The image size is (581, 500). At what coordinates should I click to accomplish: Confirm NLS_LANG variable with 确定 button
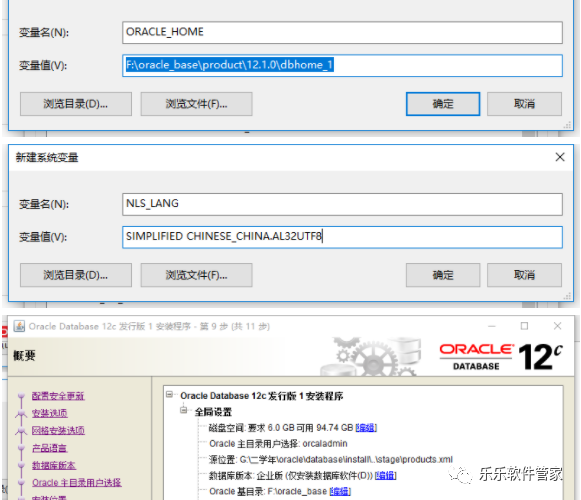(x=443, y=275)
